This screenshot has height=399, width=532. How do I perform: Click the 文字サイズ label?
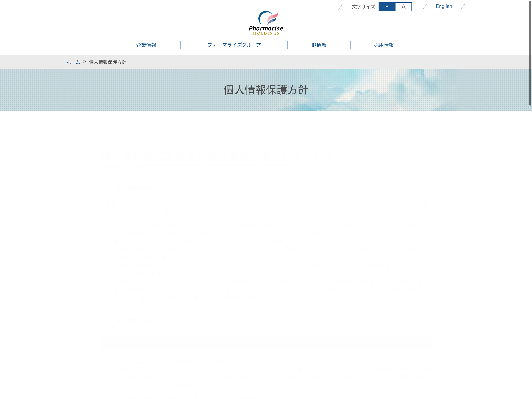(x=363, y=7)
